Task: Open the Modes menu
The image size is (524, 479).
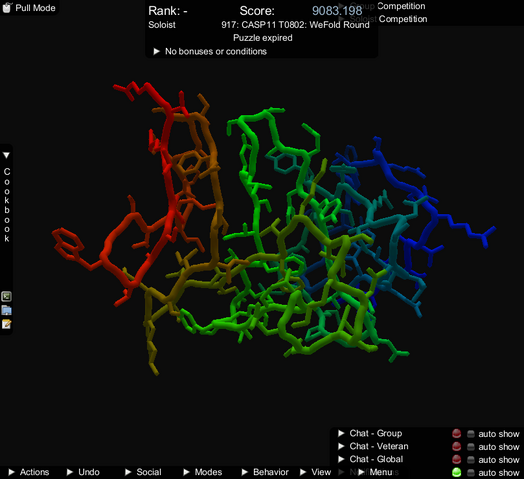Action: 203,472
